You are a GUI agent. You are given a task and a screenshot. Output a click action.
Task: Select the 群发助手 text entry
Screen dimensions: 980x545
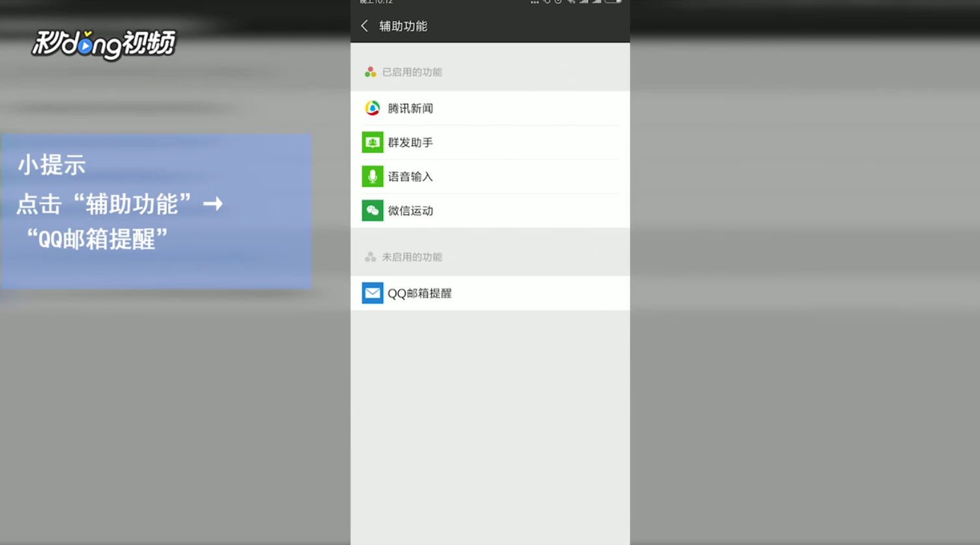(411, 142)
